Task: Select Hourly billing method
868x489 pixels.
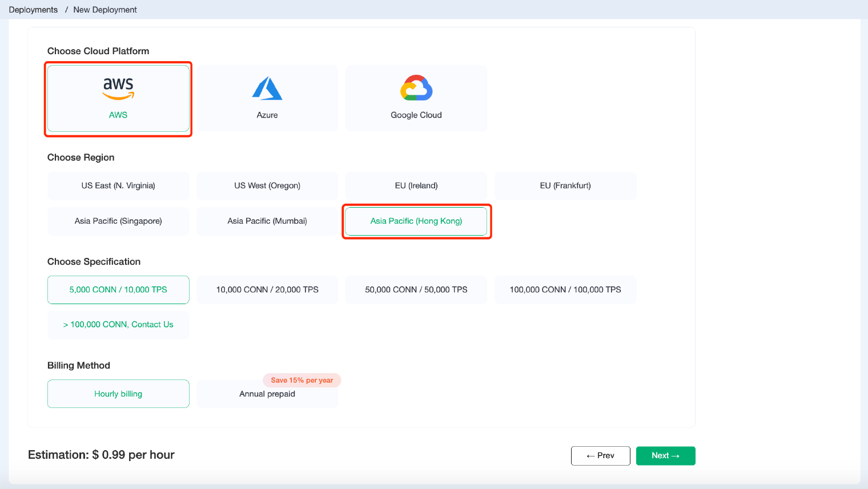Action: [118, 394]
